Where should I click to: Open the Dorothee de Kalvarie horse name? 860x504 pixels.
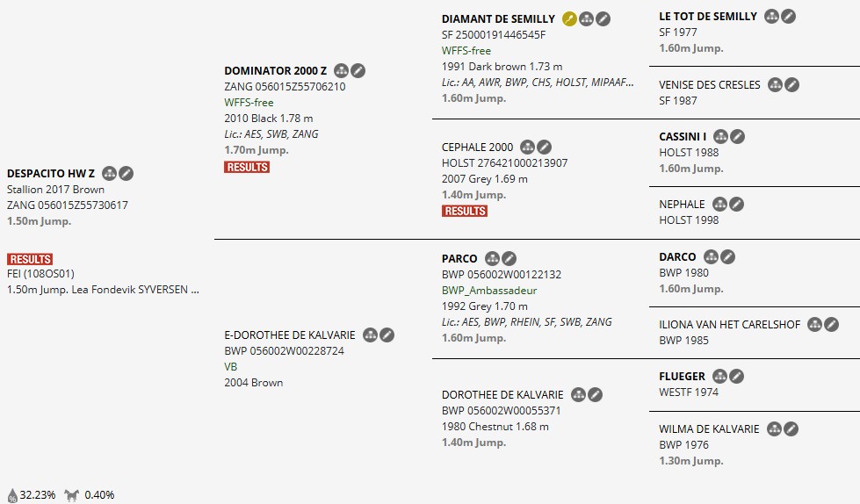[x=502, y=394]
